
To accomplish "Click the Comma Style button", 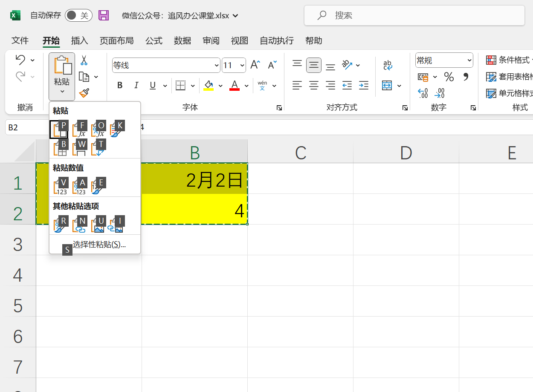I will pos(466,77).
